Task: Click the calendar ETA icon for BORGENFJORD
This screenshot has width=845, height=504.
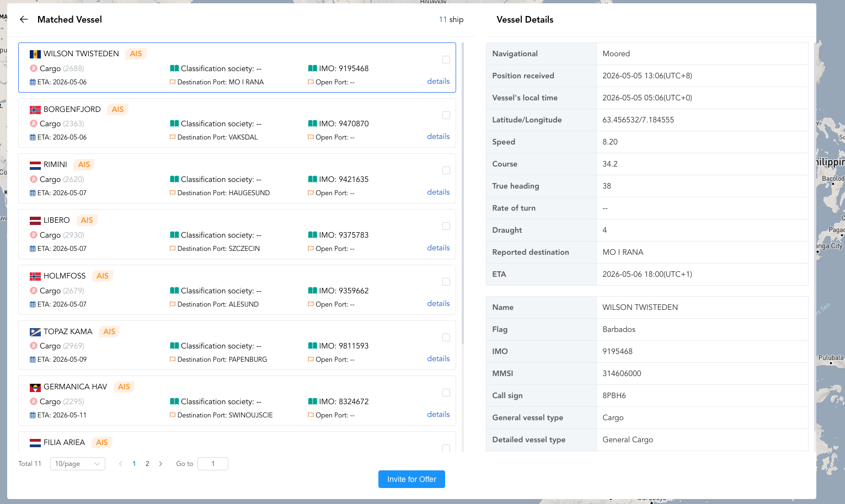Action: [x=33, y=137]
